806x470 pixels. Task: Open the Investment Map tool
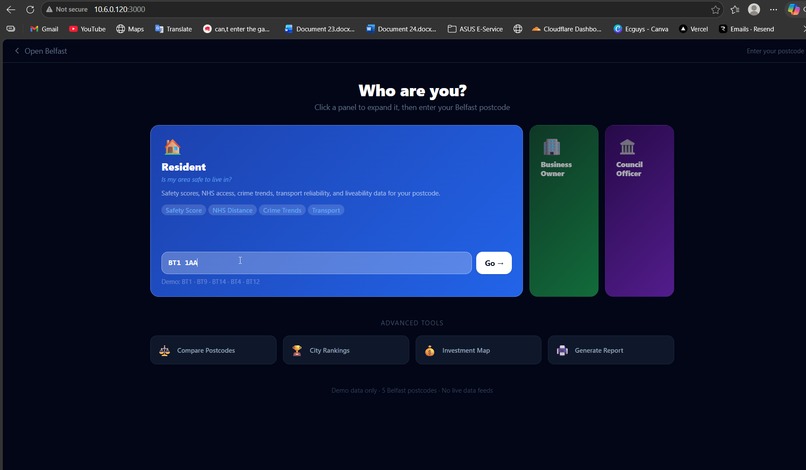pyautogui.click(x=479, y=350)
